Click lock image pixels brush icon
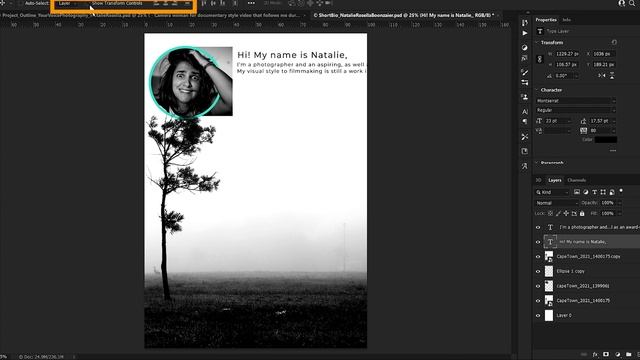 pos(558,213)
